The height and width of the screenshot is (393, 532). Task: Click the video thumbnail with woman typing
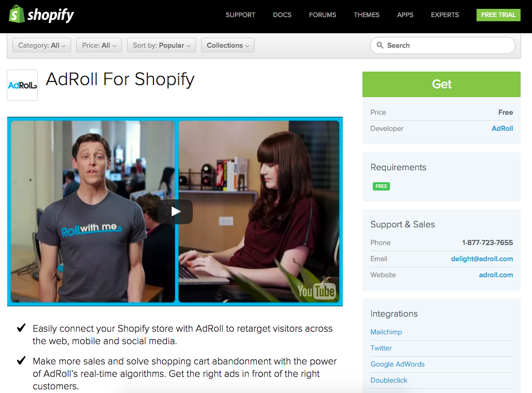tap(259, 211)
